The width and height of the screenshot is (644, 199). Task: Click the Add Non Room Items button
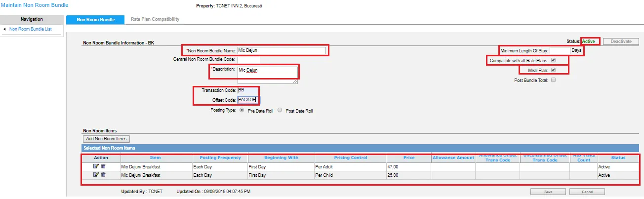click(106, 139)
